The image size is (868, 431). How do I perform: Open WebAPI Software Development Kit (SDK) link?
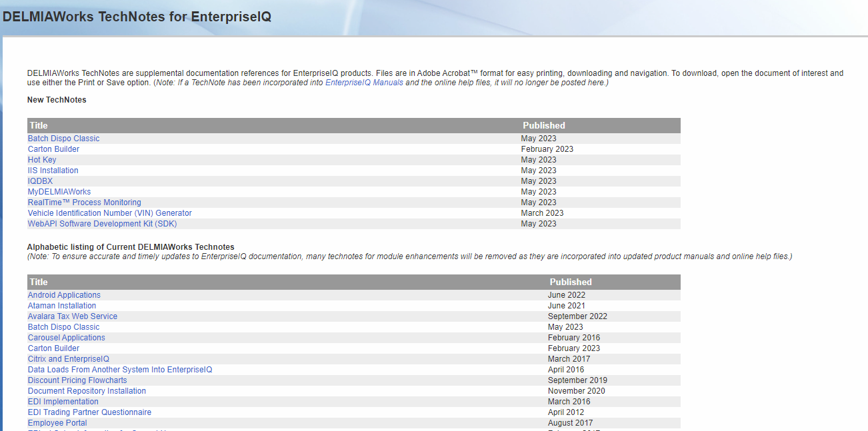[x=102, y=224]
